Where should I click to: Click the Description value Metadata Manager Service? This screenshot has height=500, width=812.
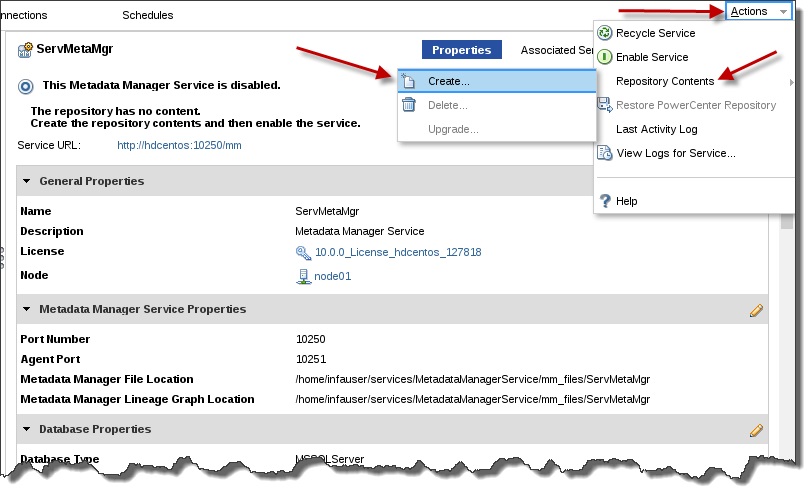pyautogui.click(x=359, y=231)
